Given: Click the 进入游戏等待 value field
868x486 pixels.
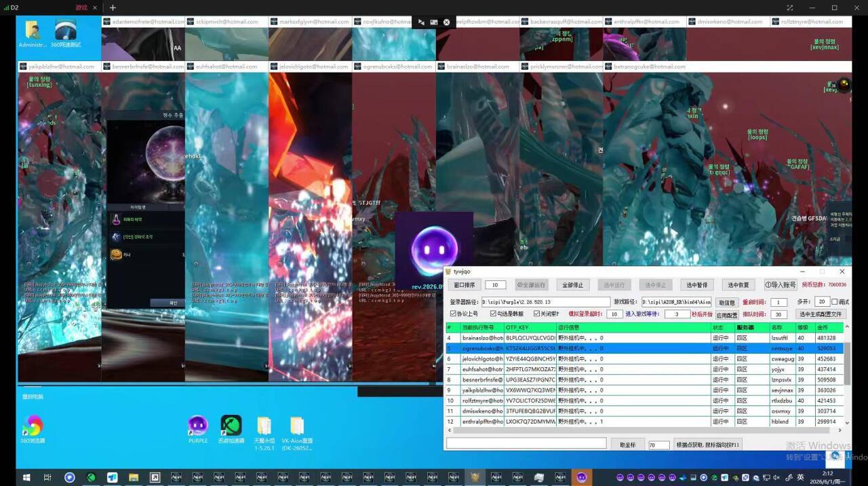Looking at the screenshot, I should pyautogui.click(x=677, y=314).
